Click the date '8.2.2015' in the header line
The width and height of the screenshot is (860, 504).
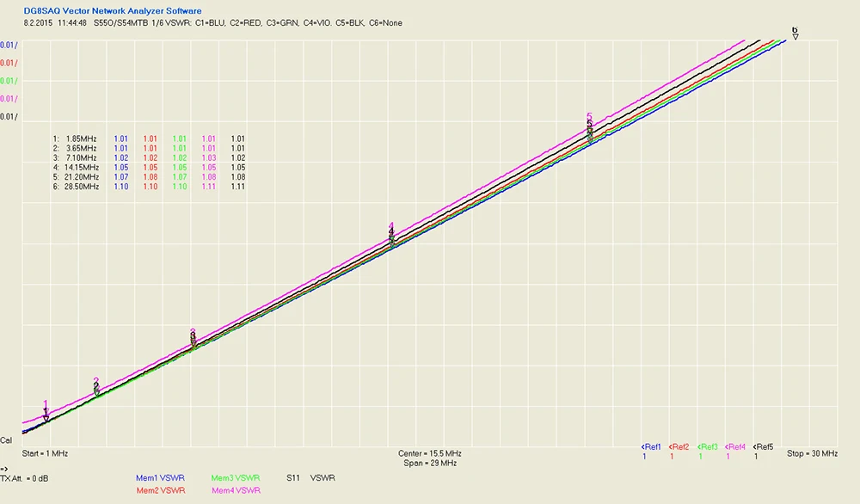pos(39,23)
